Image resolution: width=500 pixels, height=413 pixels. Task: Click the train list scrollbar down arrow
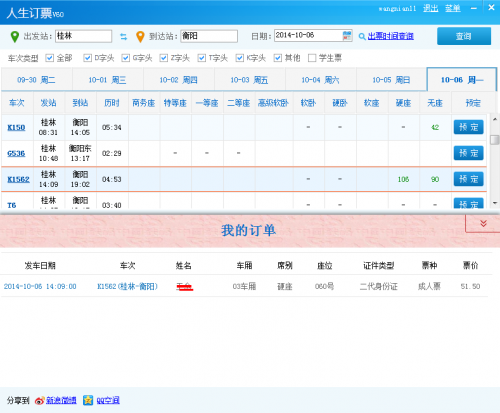point(495,202)
